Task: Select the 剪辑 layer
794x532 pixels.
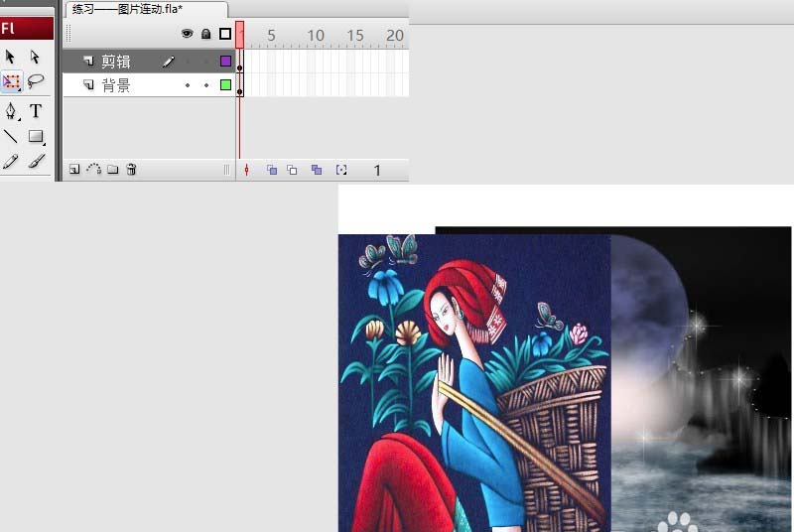Action: (148, 62)
